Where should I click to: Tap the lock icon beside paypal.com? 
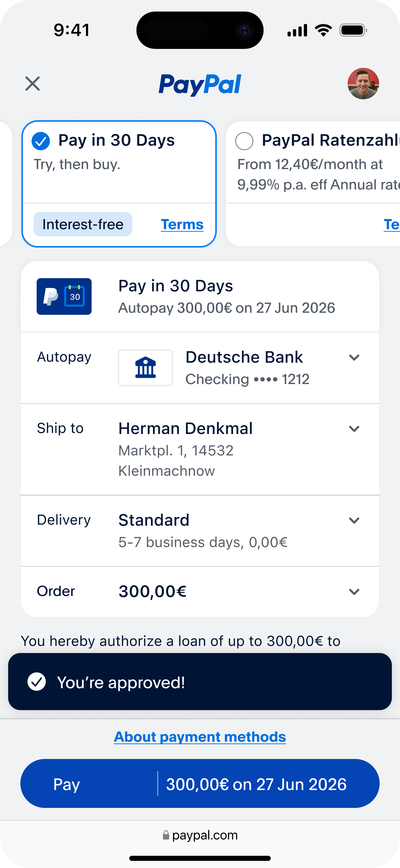click(x=166, y=835)
